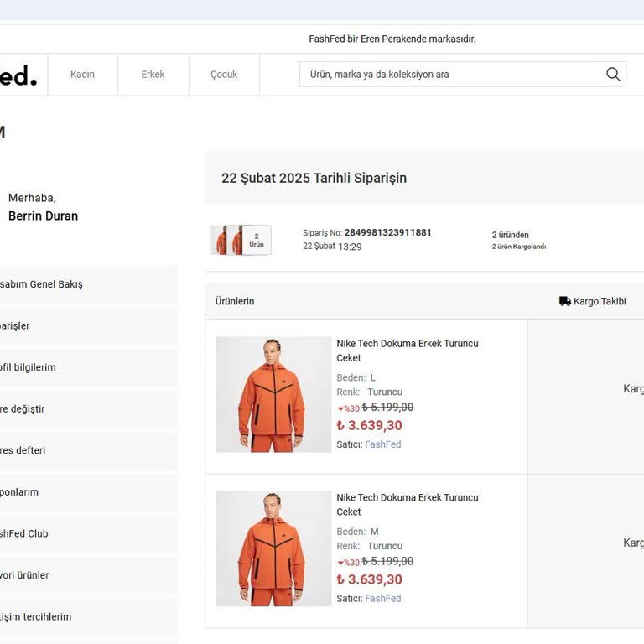Open the Erkek category menu
The image size is (644, 644).
153,75
